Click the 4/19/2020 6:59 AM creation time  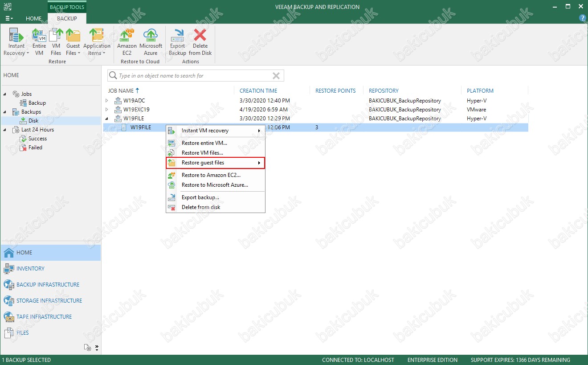coord(264,110)
